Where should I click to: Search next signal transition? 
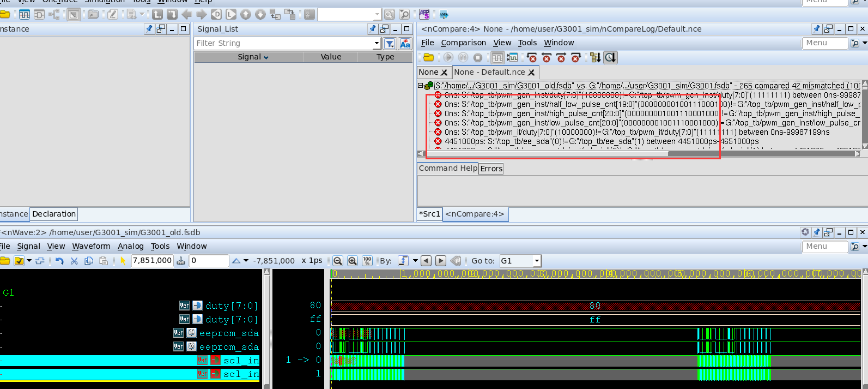[441, 261]
